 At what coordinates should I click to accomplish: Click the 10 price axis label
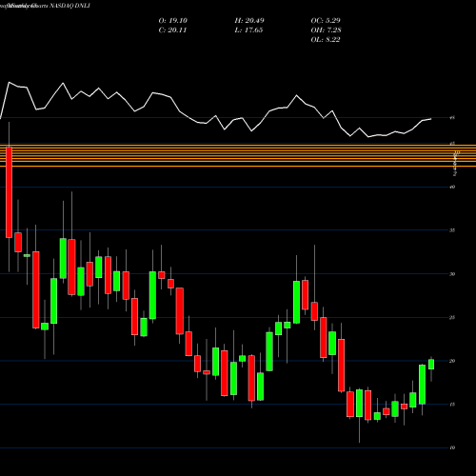tap(452, 447)
